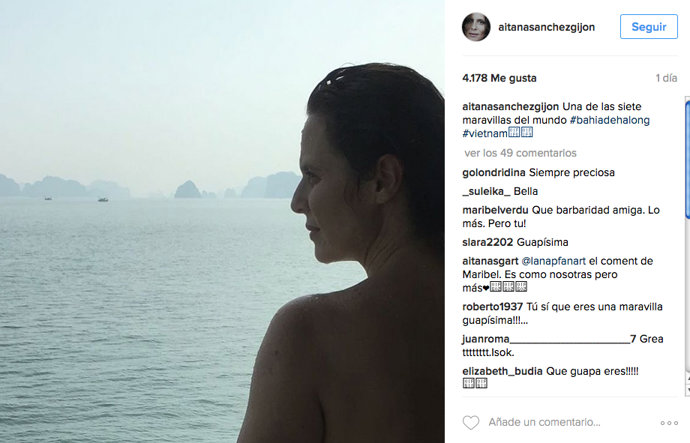View 4.178 Me gusta likes list
690x443 pixels.
499,78
